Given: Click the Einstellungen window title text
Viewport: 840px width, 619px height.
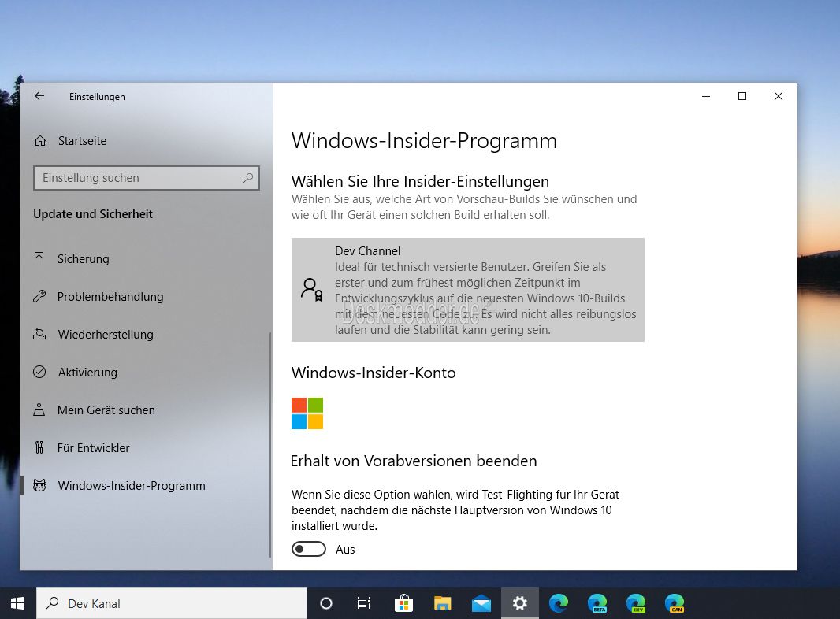Looking at the screenshot, I should pyautogui.click(x=97, y=96).
